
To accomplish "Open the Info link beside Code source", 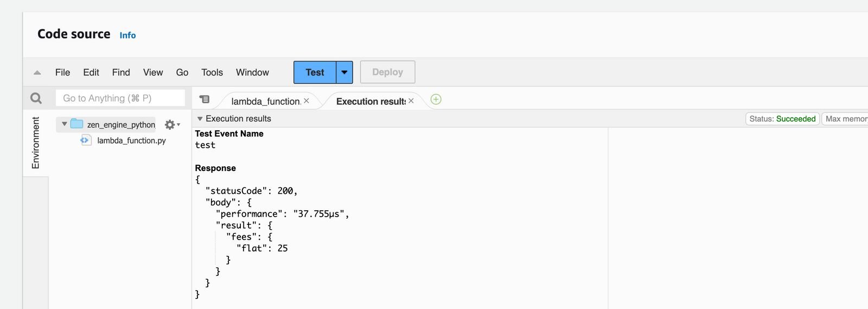I will [x=127, y=35].
